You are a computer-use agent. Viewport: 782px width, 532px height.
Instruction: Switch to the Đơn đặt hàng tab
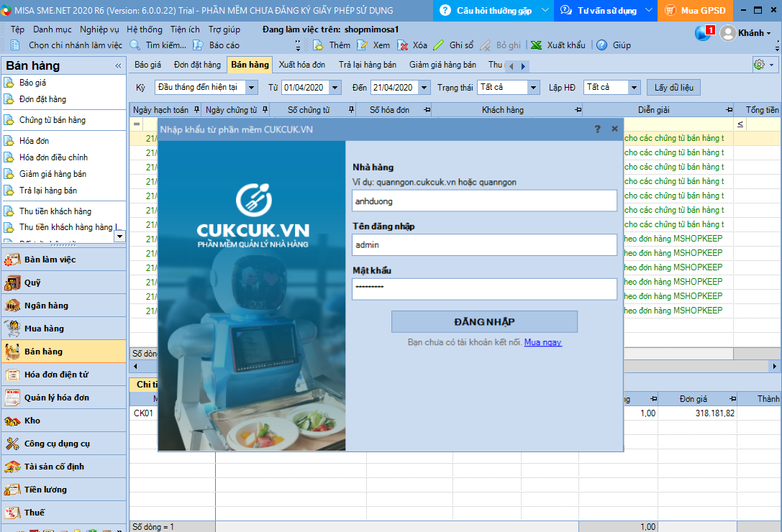[198, 65]
